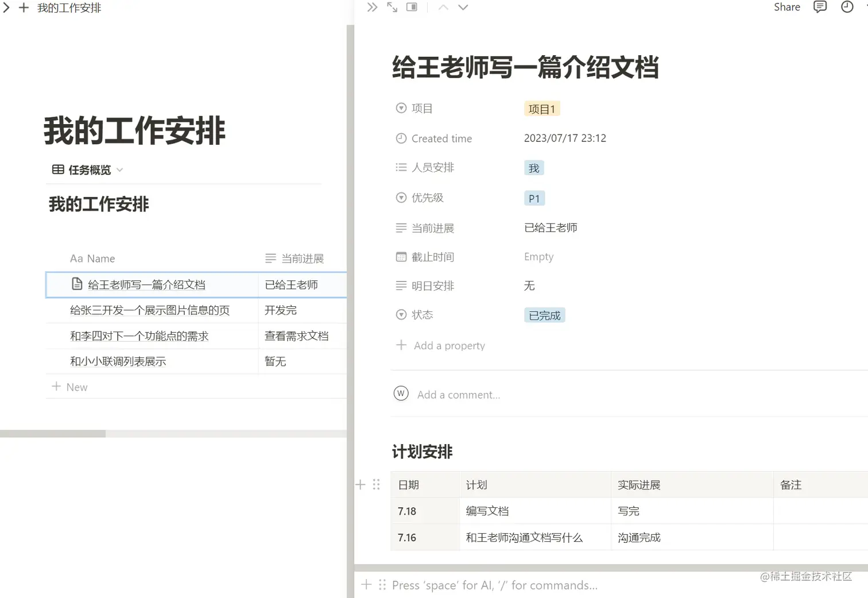The height and width of the screenshot is (598, 868).
Task: Click the 明日安排 text property icon
Action: [401, 286]
